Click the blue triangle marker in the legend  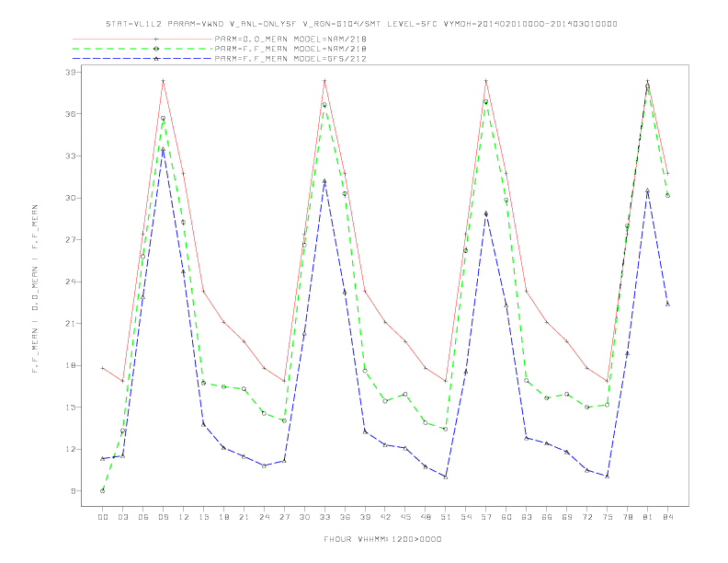pyautogui.click(x=156, y=59)
